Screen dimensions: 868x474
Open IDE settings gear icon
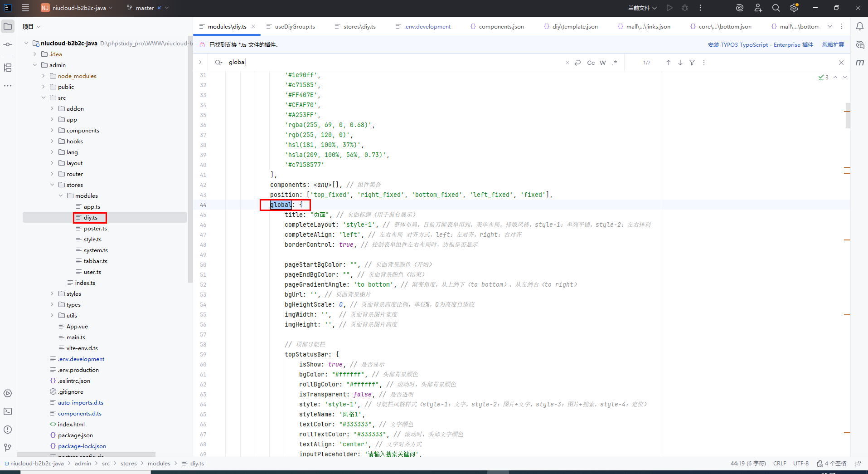tap(794, 8)
